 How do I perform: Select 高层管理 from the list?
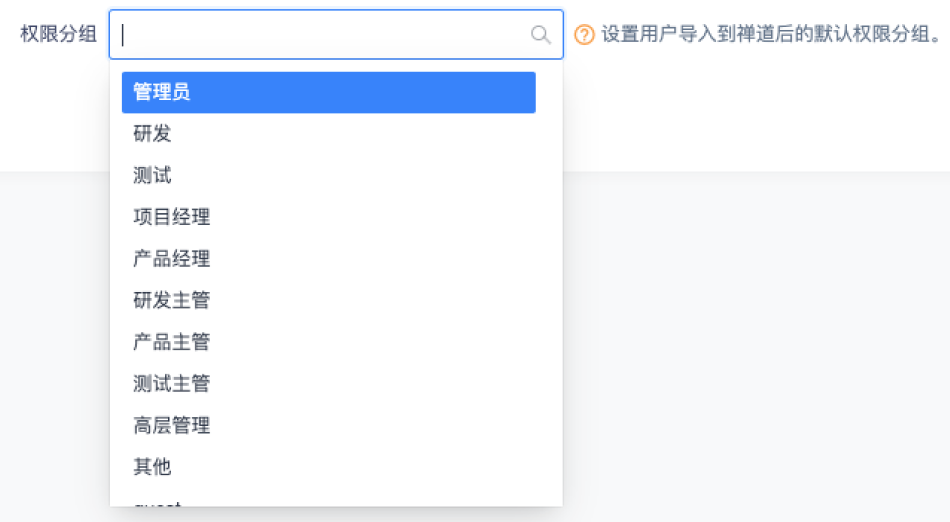click(171, 425)
